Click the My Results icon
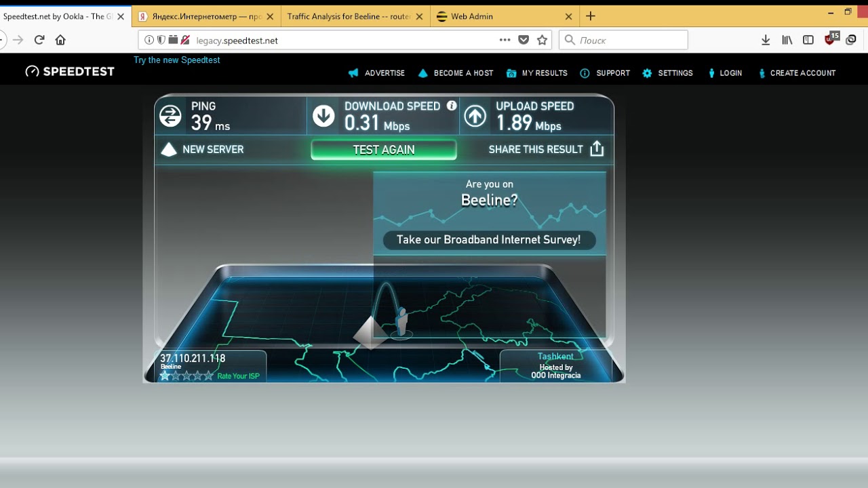The height and width of the screenshot is (488, 868). coord(511,73)
